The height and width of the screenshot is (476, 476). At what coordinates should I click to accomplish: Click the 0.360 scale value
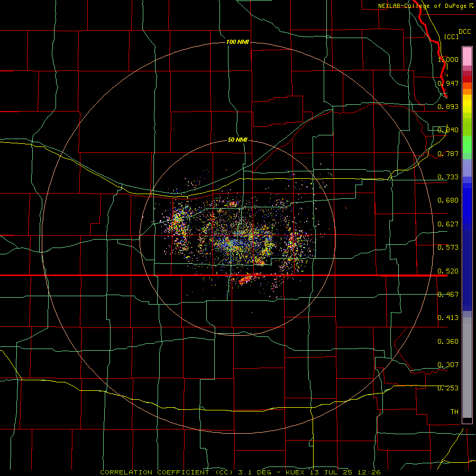click(x=448, y=342)
